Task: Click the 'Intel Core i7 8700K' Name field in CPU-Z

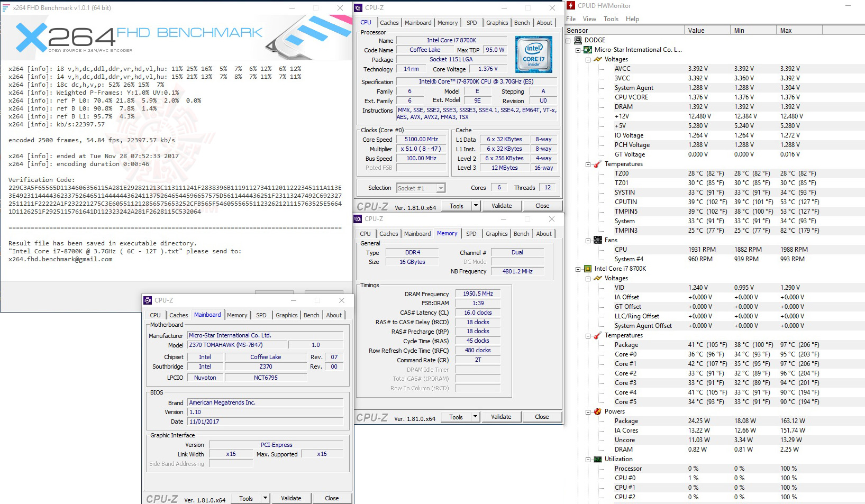Action: pos(451,40)
